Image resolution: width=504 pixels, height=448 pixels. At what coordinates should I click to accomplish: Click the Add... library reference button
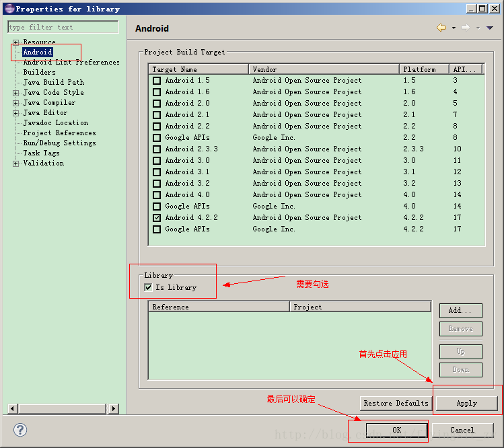(x=461, y=311)
